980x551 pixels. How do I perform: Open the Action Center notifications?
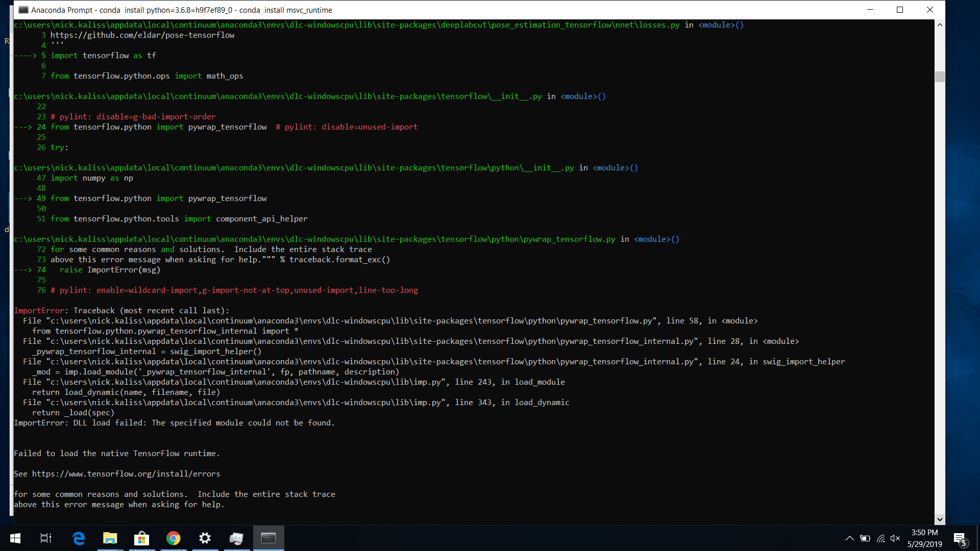click(x=960, y=538)
